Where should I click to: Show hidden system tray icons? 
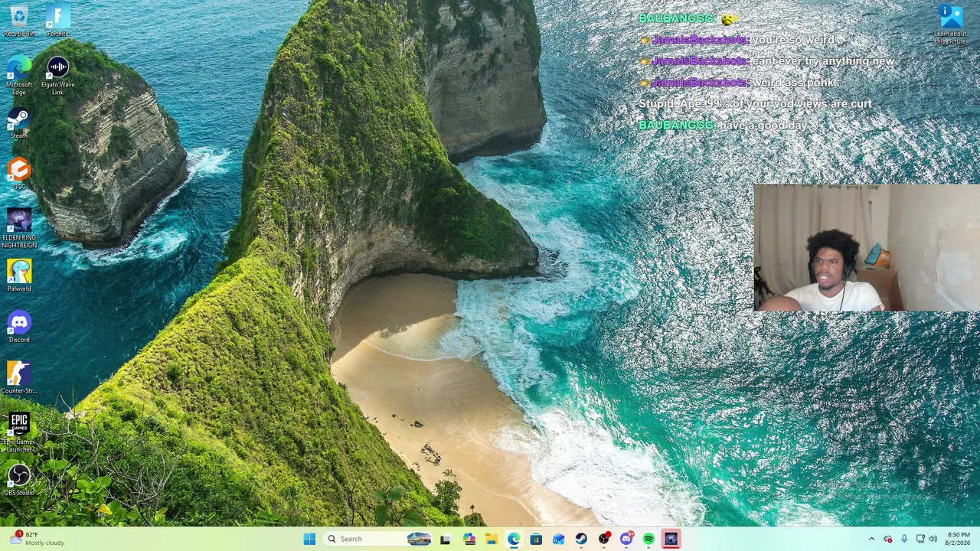[871, 539]
